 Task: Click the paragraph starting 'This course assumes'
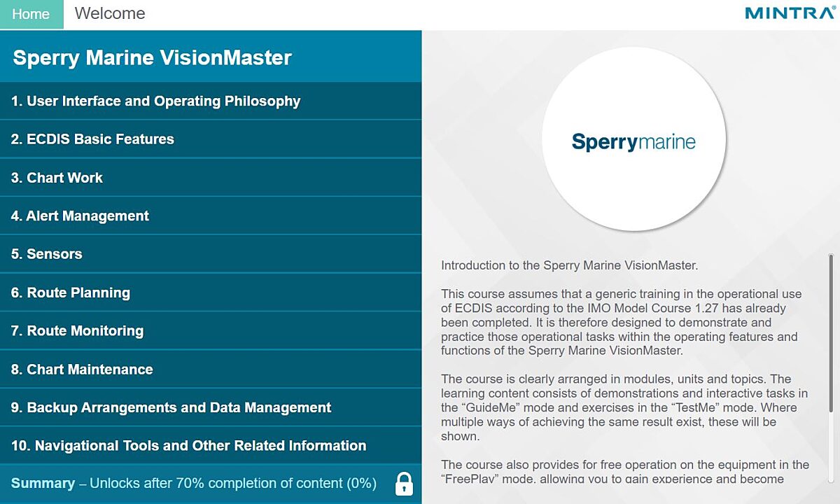coord(622,322)
